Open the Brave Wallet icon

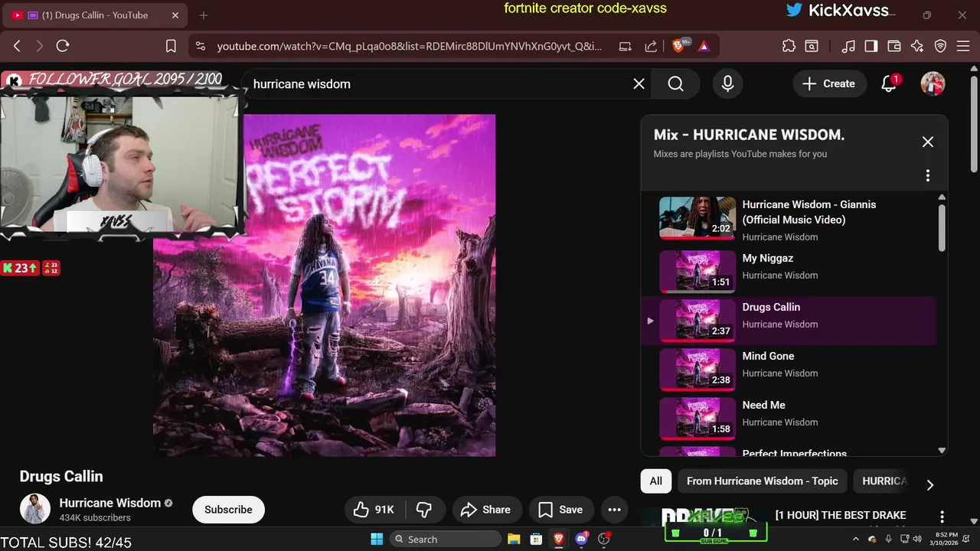893,46
